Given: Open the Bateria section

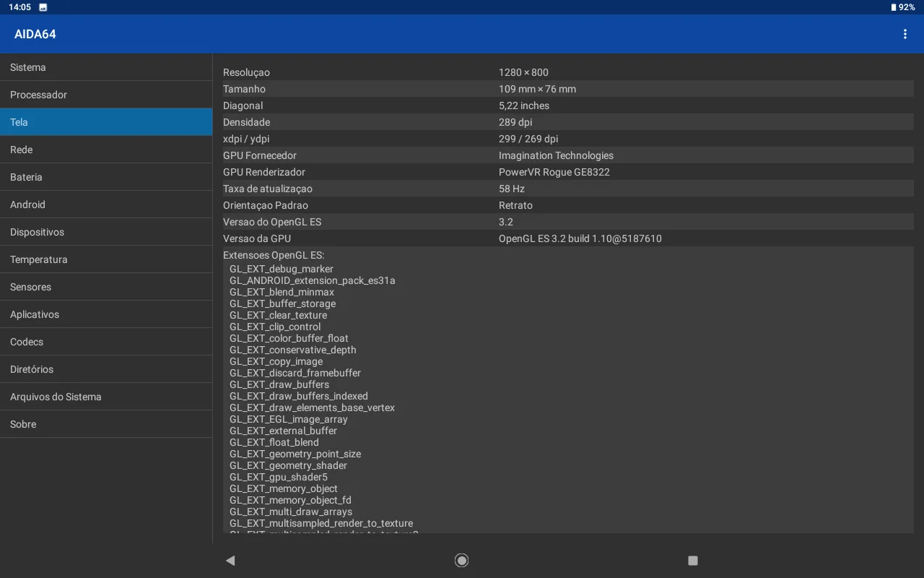Looking at the screenshot, I should 106,177.
